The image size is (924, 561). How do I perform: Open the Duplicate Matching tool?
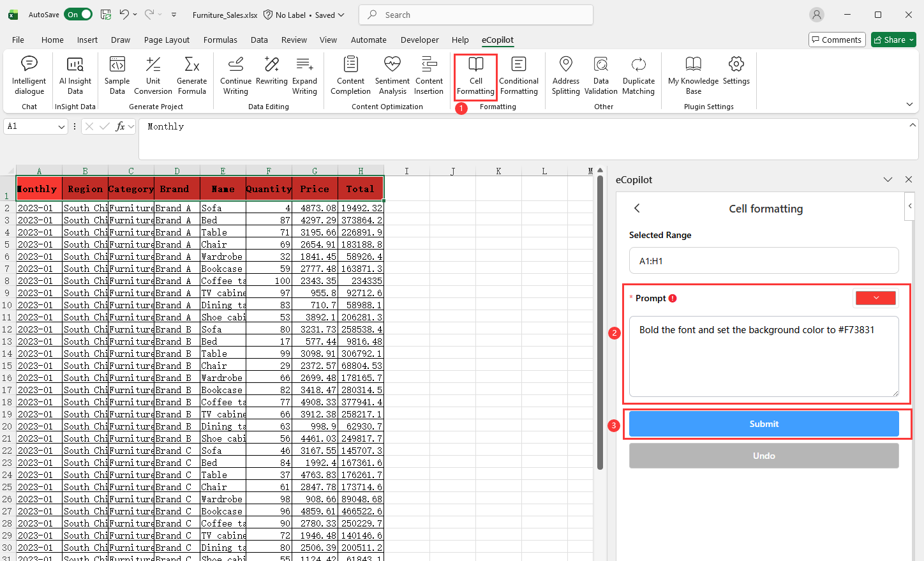(638, 75)
